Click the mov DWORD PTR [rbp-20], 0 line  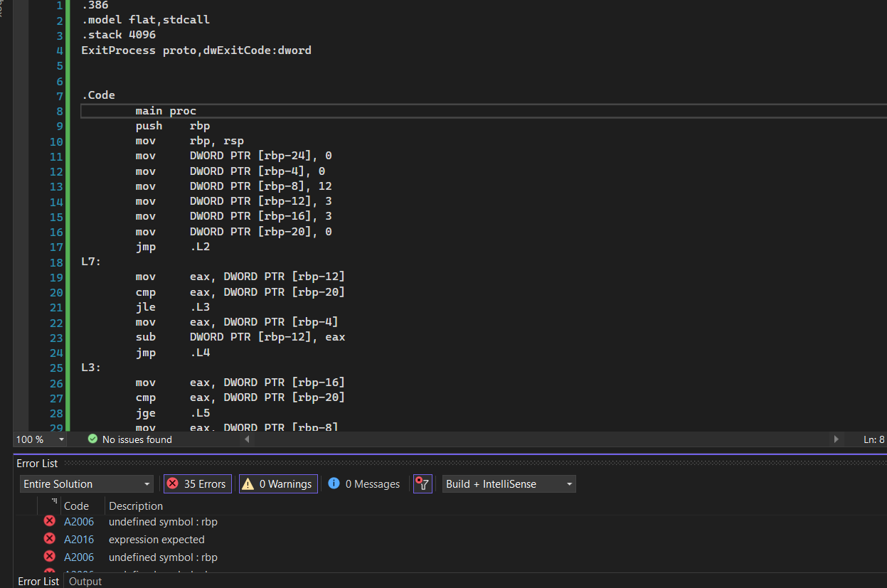(234, 232)
